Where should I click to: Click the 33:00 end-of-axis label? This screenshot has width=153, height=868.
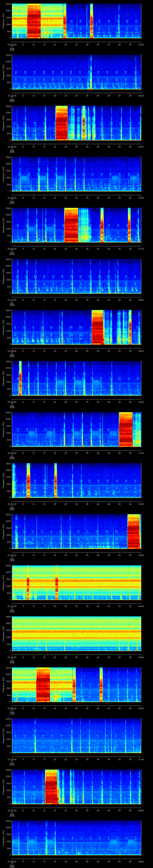point(141,555)
